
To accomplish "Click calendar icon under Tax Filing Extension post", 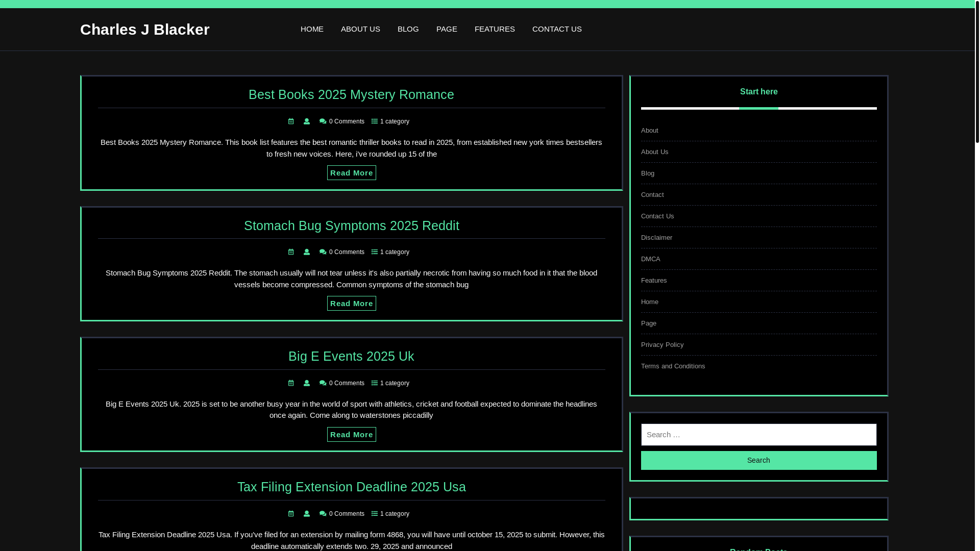I will pos(291,514).
